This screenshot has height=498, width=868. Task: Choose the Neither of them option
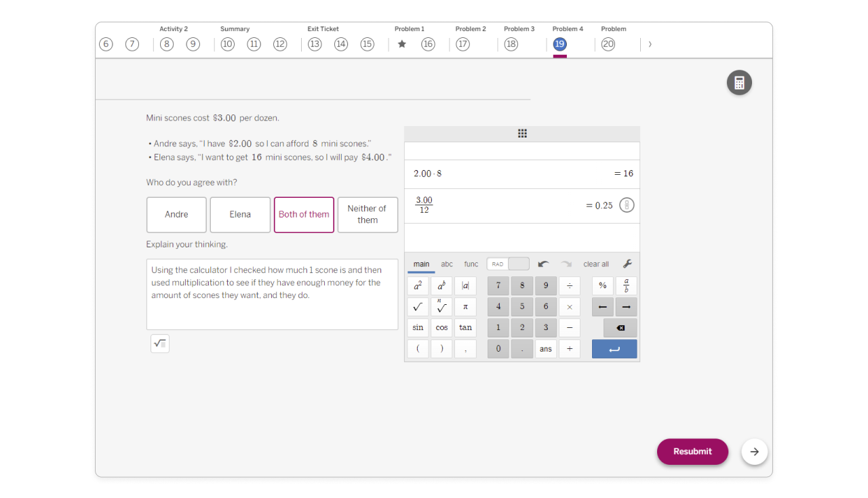[368, 215]
